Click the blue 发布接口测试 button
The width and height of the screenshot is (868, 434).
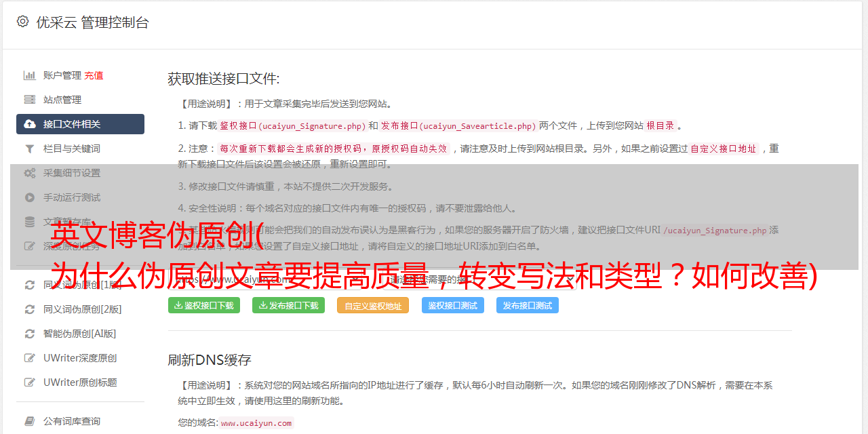click(x=528, y=305)
